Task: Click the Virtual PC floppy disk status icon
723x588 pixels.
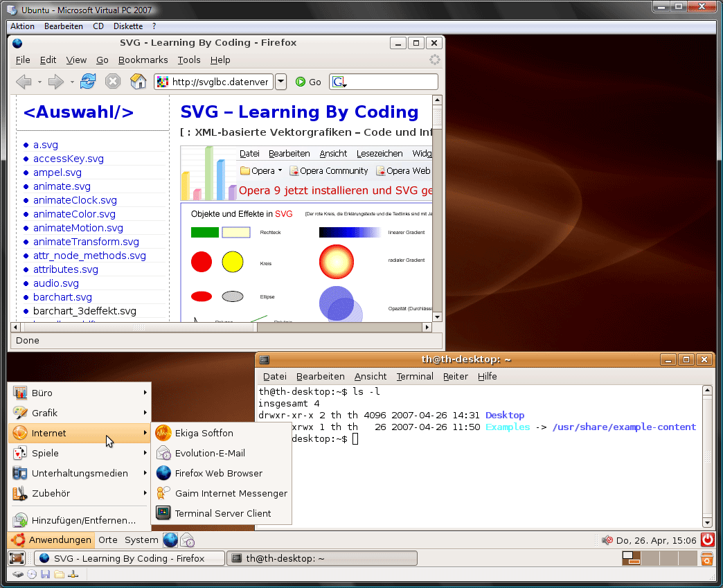Action: pyautogui.click(x=45, y=574)
